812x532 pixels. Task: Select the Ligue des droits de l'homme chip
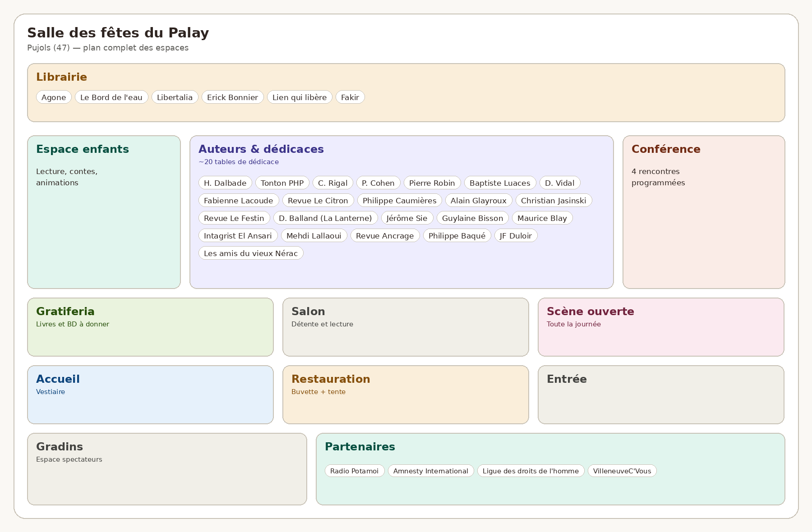(x=531, y=471)
